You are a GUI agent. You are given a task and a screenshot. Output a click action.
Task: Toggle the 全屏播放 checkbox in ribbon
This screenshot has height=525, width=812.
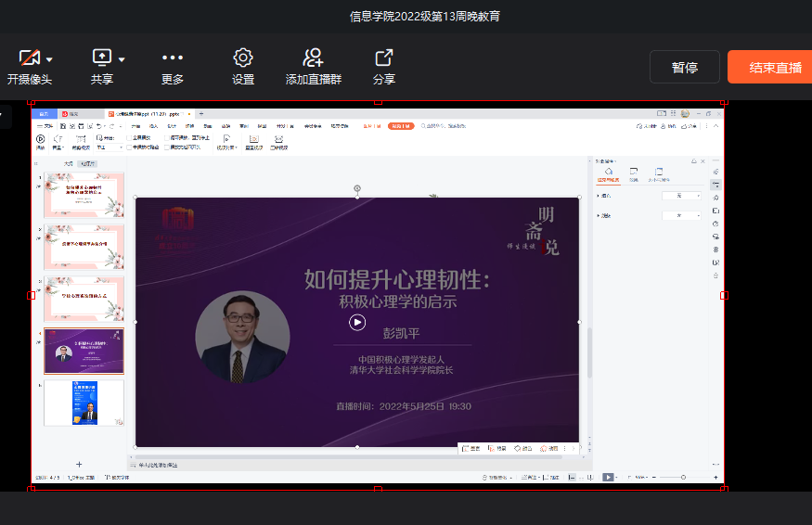pyautogui.click(x=129, y=137)
